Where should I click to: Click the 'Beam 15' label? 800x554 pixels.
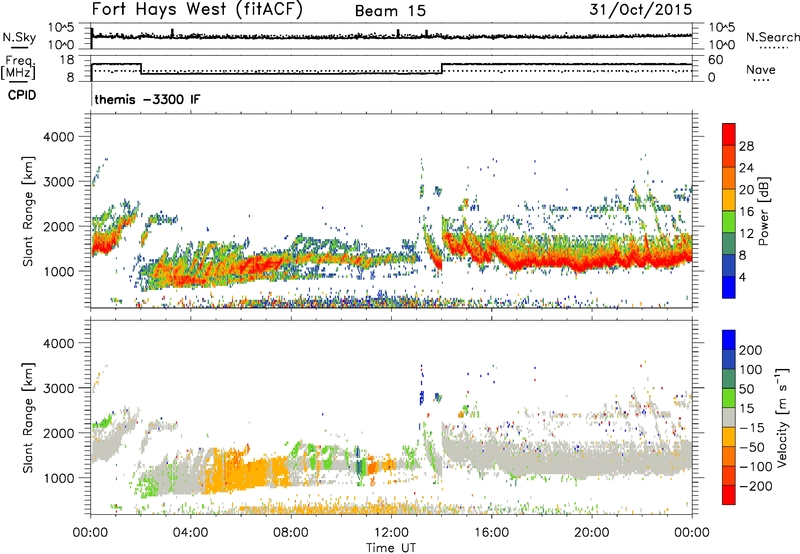click(x=390, y=11)
